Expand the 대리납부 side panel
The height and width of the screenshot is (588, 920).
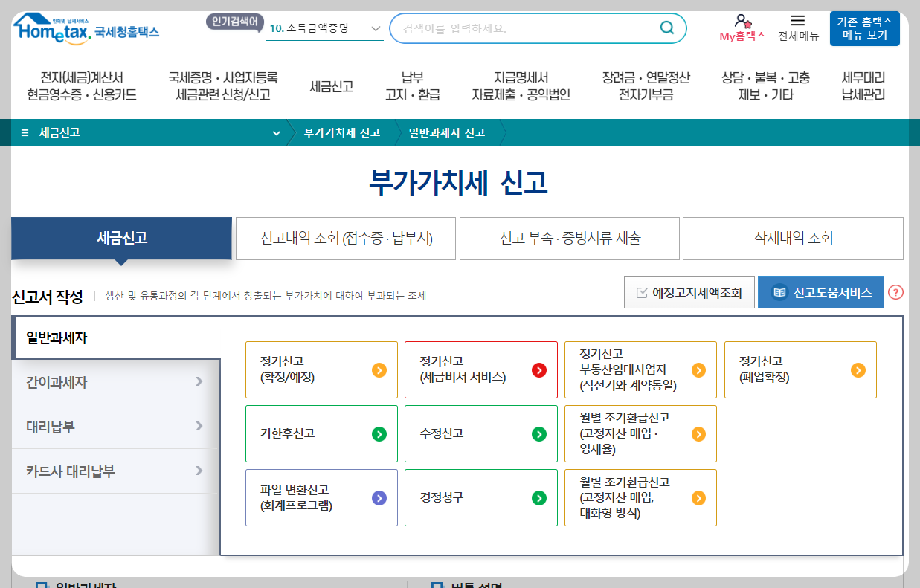pos(113,426)
